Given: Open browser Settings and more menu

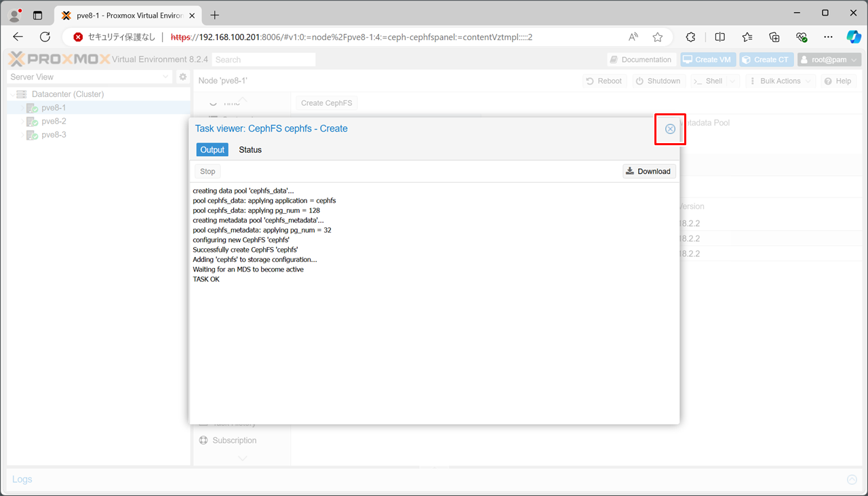Looking at the screenshot, I should 828,37.
